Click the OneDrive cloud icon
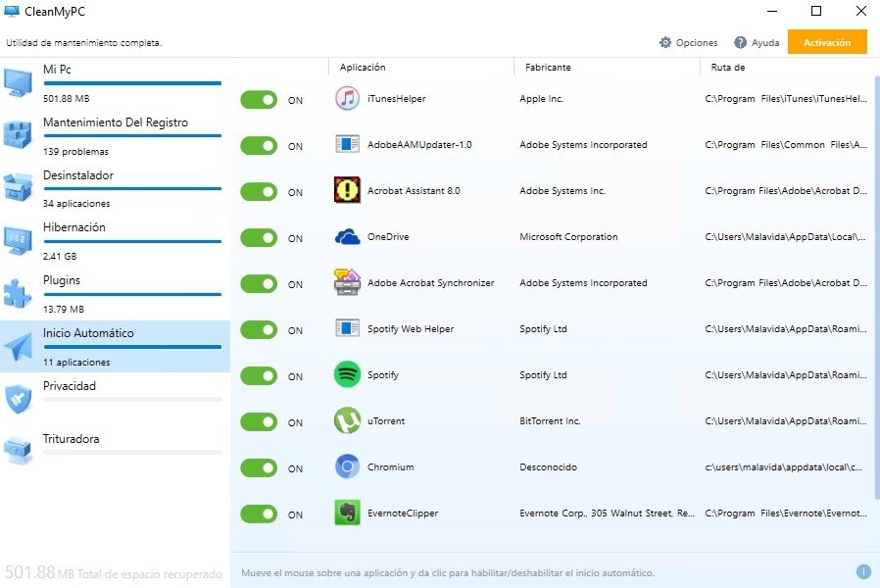Viewport: 880px width, 588px height. (x=348, y=237)
